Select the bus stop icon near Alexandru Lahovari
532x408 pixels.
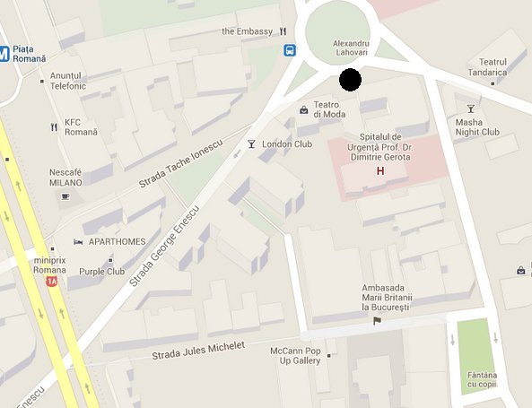tap(290, 50)
